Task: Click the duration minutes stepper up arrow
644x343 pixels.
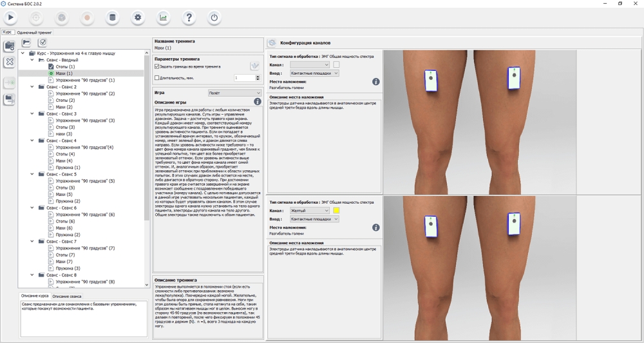Action: tap(258, 76)
